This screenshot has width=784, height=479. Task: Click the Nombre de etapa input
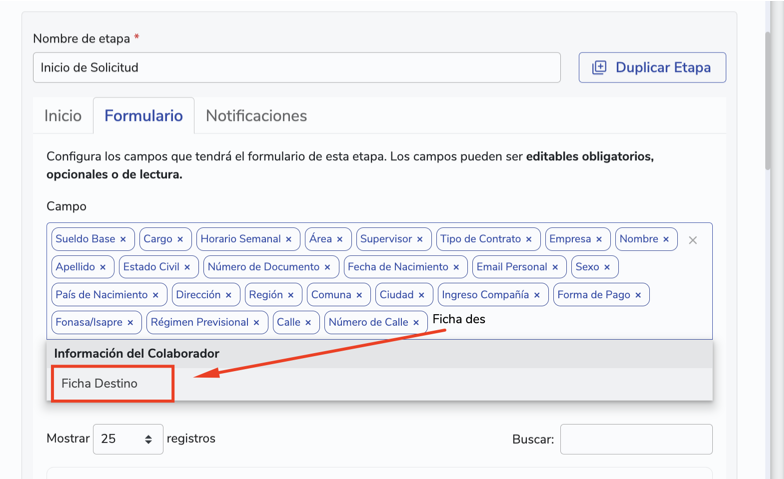[x=296, y=68]
